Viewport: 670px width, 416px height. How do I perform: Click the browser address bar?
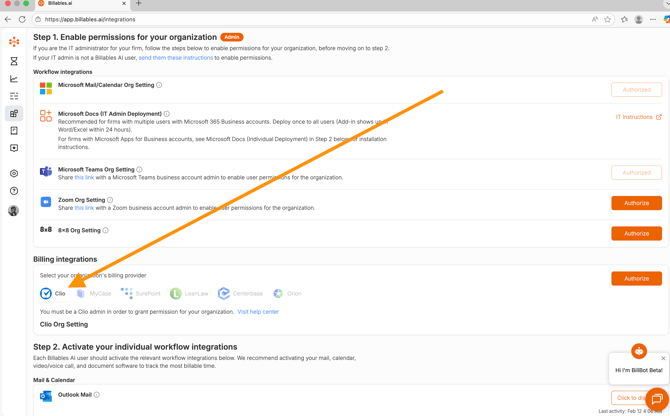click(300, 19)
